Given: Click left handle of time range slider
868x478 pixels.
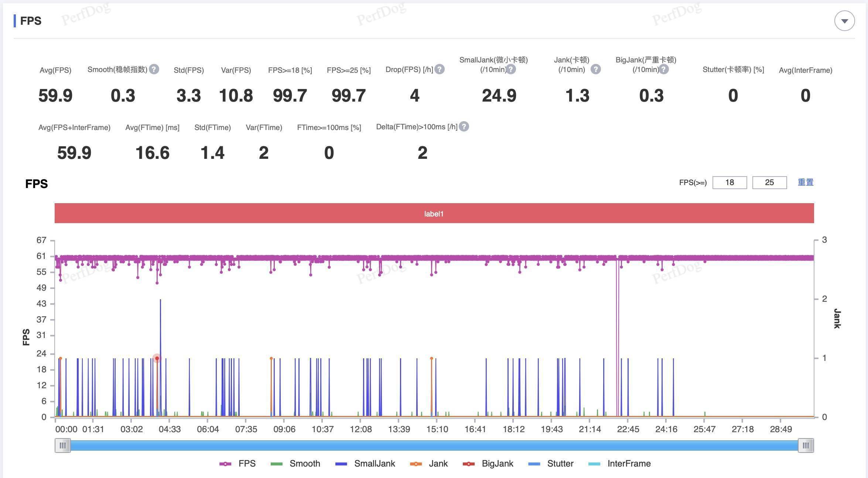Looking at the screenshot, I should pos(63,445).
